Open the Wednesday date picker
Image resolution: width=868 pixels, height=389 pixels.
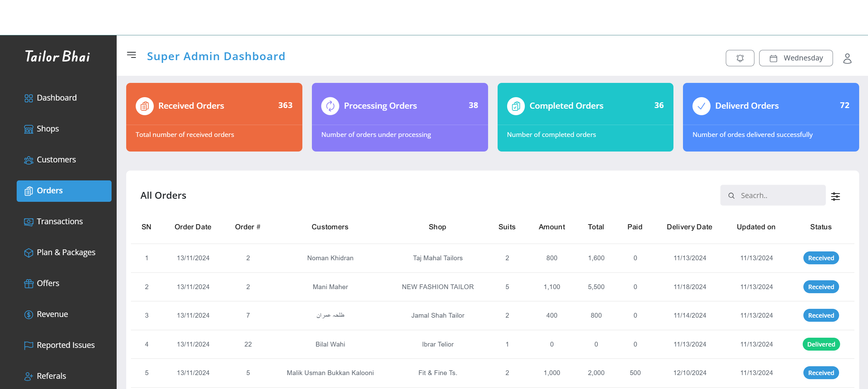(796, 58)
